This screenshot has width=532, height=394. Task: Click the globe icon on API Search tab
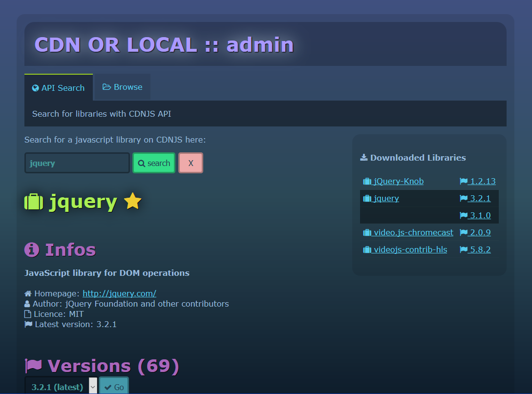tap(35, 88)
